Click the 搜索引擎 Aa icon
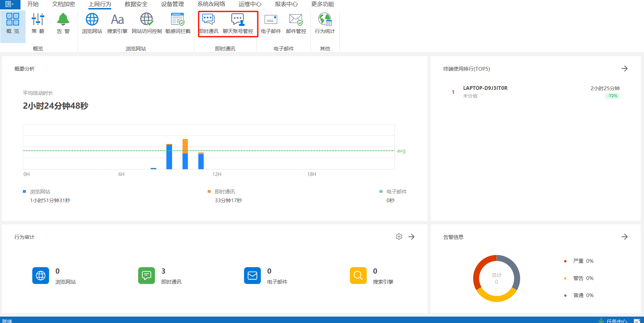This screenshot has height=323, width=644. click(x=117, y=23)
